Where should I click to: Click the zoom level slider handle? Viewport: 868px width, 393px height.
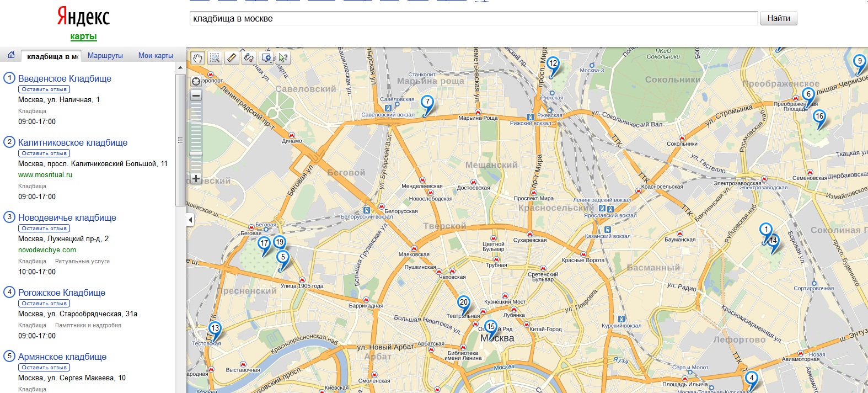[196, 153]
